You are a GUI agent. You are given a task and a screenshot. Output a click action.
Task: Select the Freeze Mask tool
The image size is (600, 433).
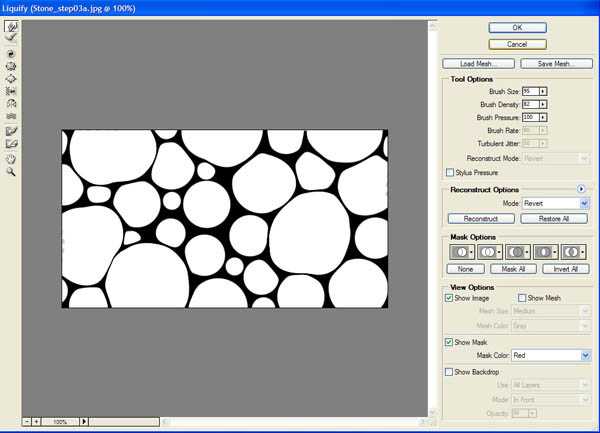click(x=11, y=130)
